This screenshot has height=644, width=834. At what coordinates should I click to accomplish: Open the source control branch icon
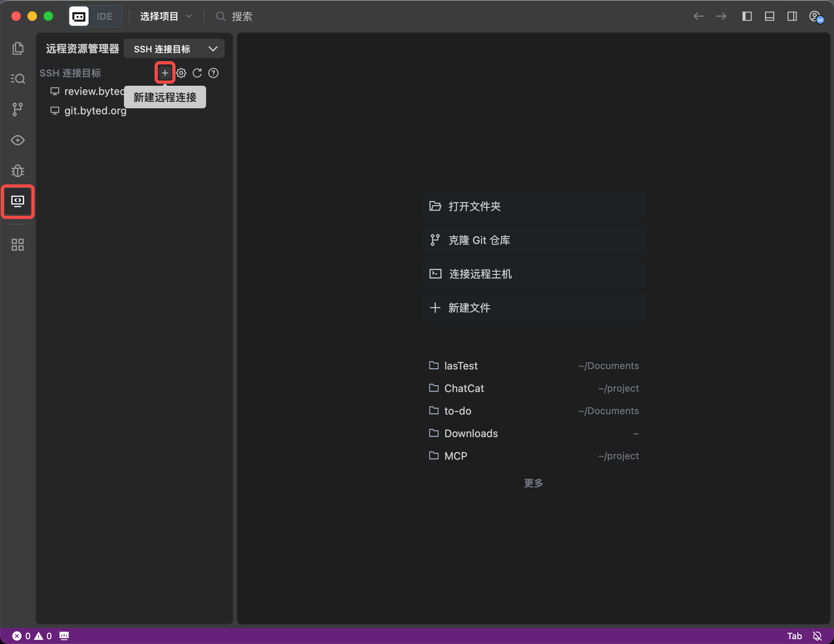coord(18,109)
